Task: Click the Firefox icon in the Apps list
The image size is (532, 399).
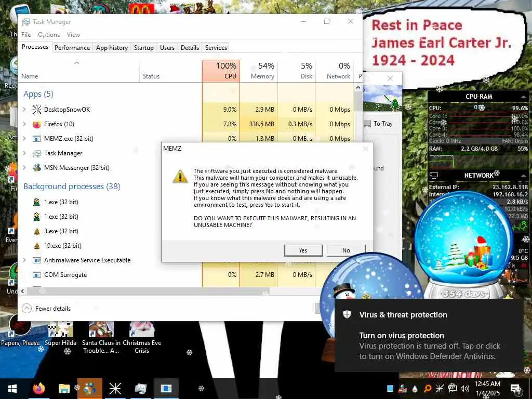Action: point(37,124)
